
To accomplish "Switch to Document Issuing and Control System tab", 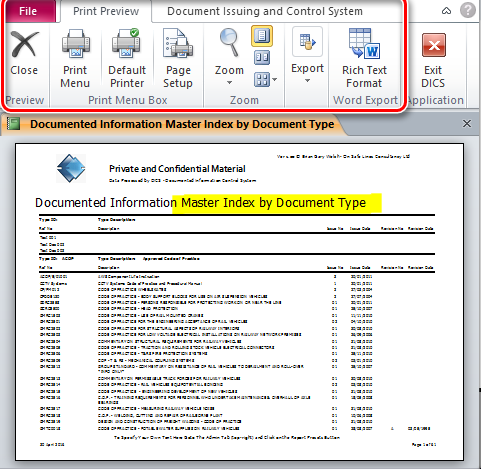I will point(265,11).
